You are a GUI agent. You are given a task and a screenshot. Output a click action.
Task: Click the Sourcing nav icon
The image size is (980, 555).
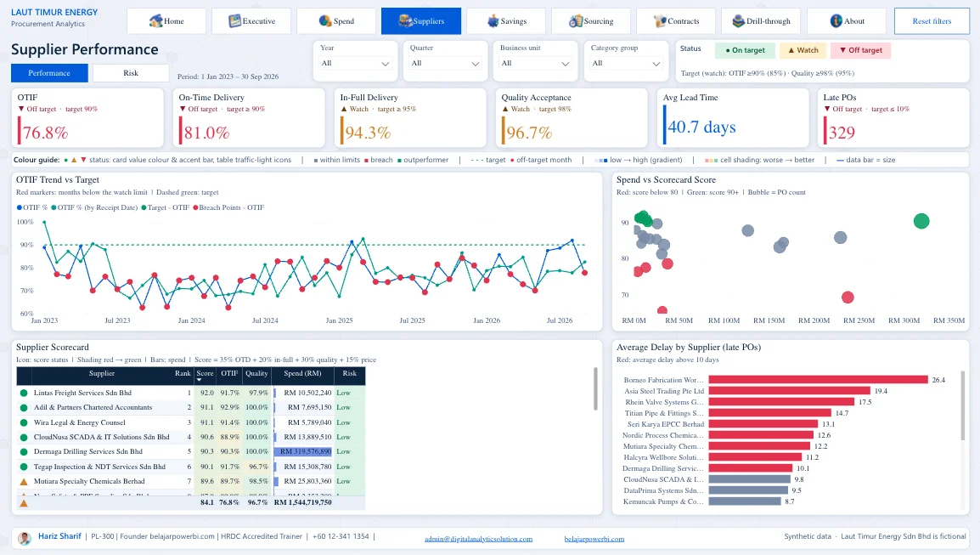tap(576, 20)
